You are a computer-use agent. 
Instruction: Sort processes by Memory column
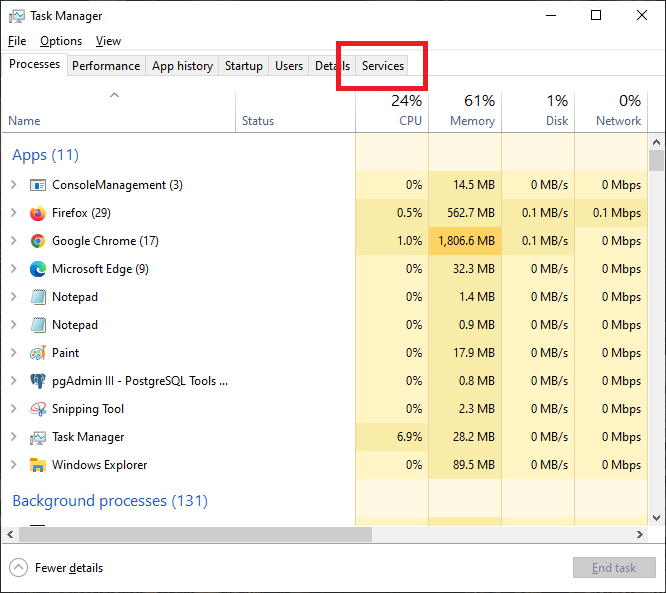click(466, 111)
